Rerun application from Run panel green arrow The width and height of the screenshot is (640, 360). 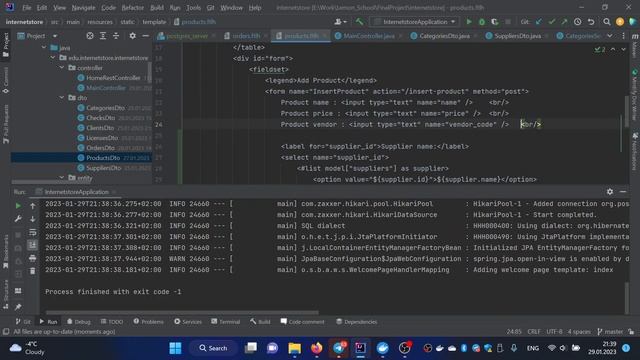pyautogui.click(x=18, y=206)
